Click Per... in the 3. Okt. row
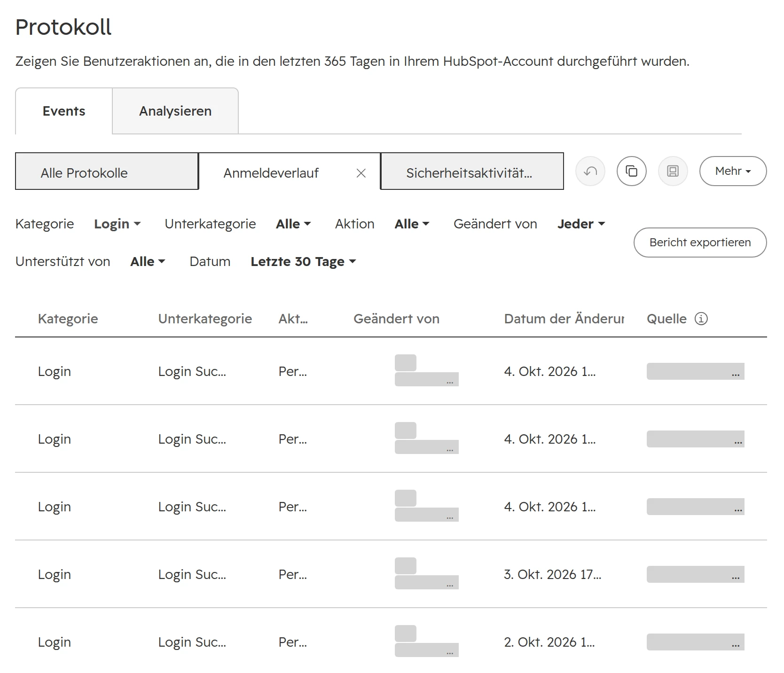Viewport: 784px width, 673px height. pyautogui.click(x=292, y=574)
